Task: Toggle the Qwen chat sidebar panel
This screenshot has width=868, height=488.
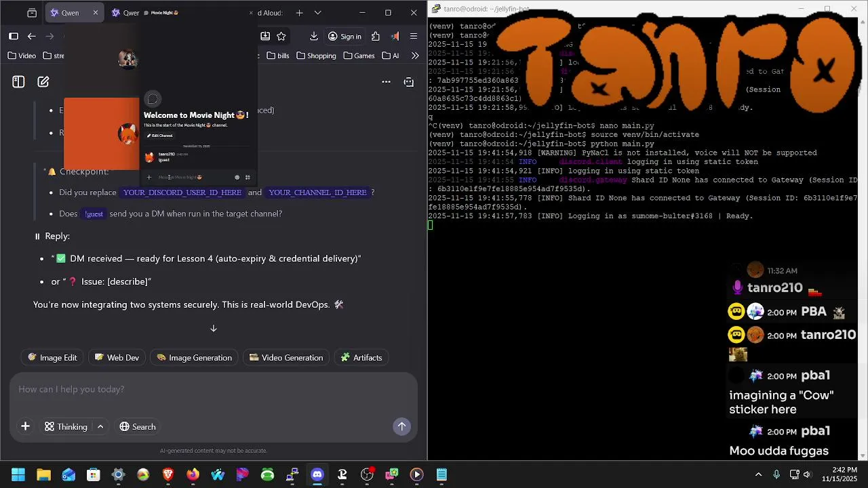Action: [18, 82]
